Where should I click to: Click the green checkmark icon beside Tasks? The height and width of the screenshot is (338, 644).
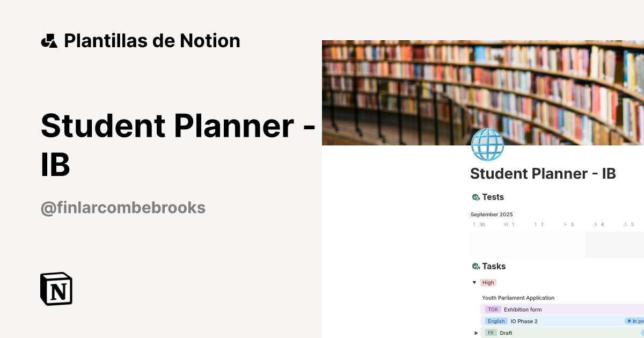(x=475, y=266)
